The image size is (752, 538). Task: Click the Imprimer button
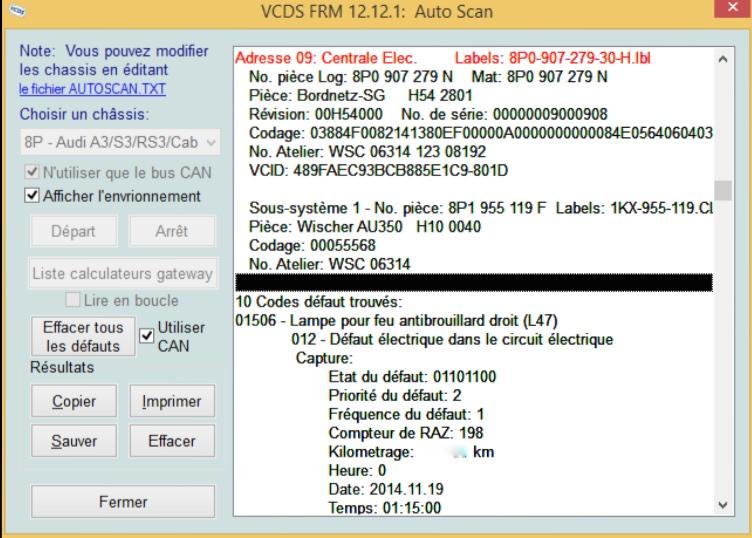pyautogui.click(x=172, y=401)
